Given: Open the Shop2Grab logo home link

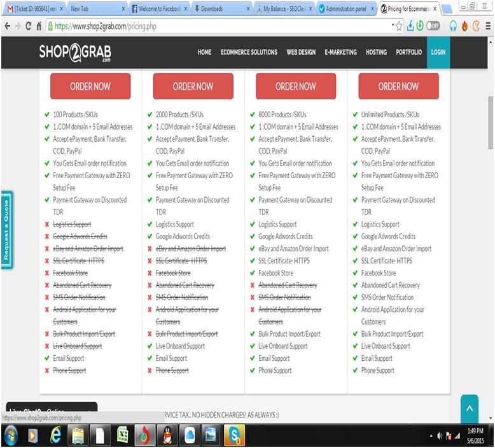Looking at the screenshot, I should point(75,52).
